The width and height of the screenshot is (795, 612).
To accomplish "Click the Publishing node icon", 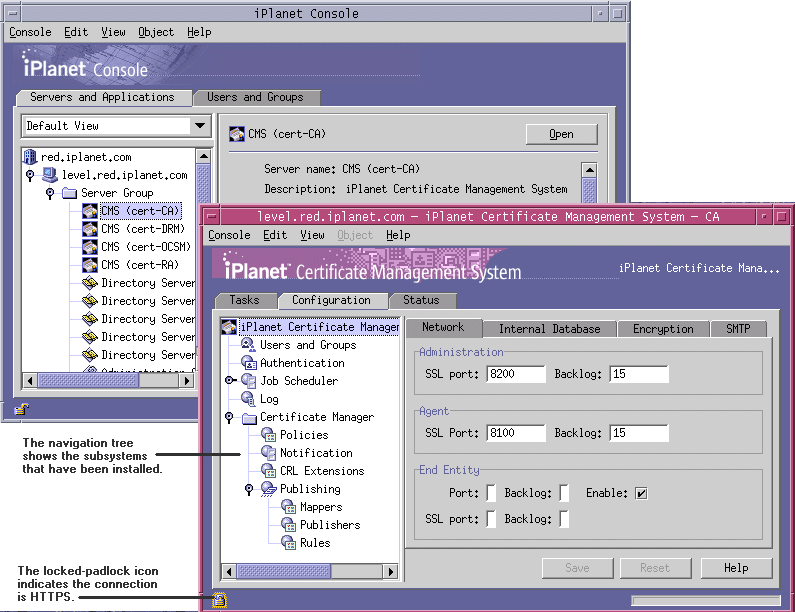I will pyautogui.click(x=268, y=489).
